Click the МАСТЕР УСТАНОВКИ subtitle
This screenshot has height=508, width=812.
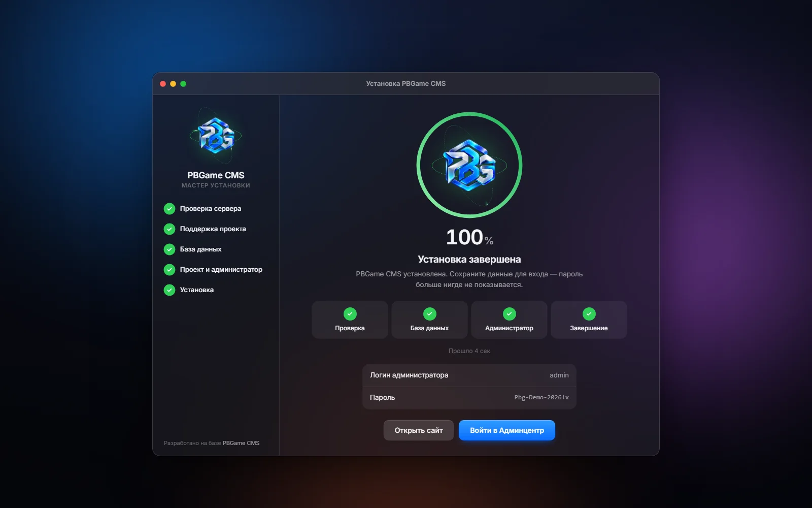216,185
